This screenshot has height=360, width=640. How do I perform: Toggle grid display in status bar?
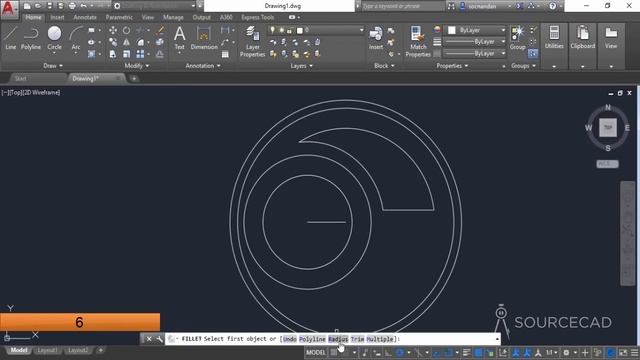(x=334, y=353)
